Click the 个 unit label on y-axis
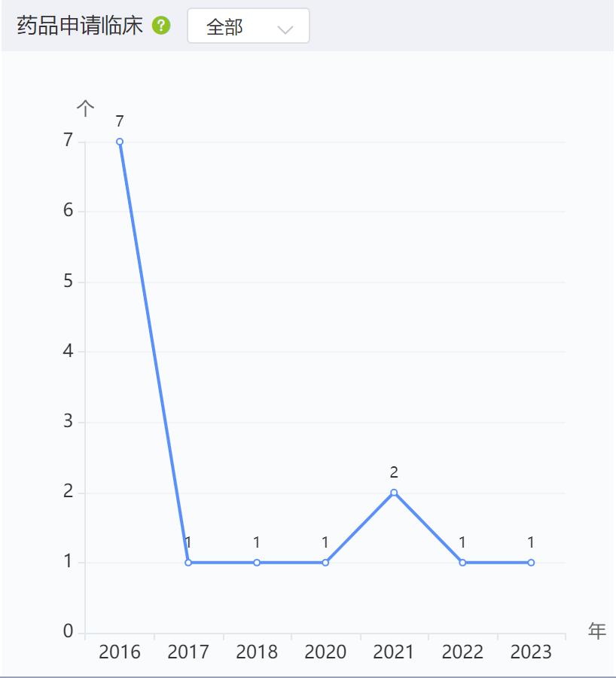This screenshot has height=678, width=616. 85,108
